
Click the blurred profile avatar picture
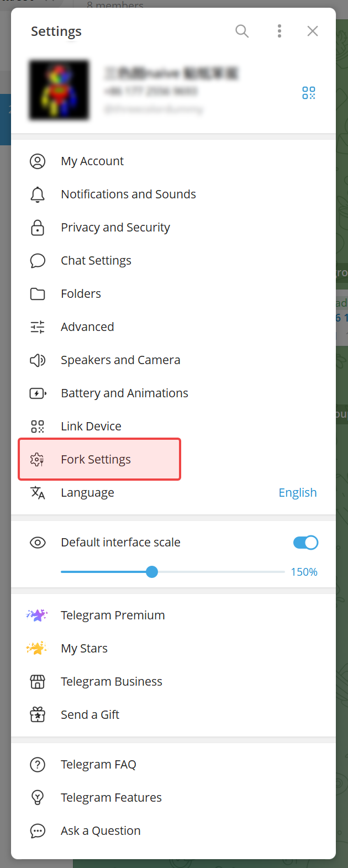pos(59,91)
